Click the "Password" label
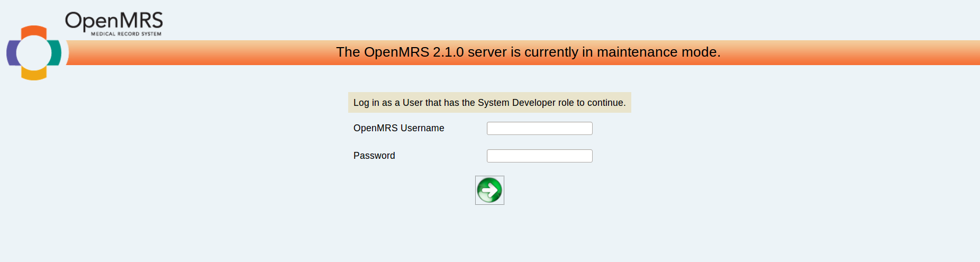 (x=374, y=156)
